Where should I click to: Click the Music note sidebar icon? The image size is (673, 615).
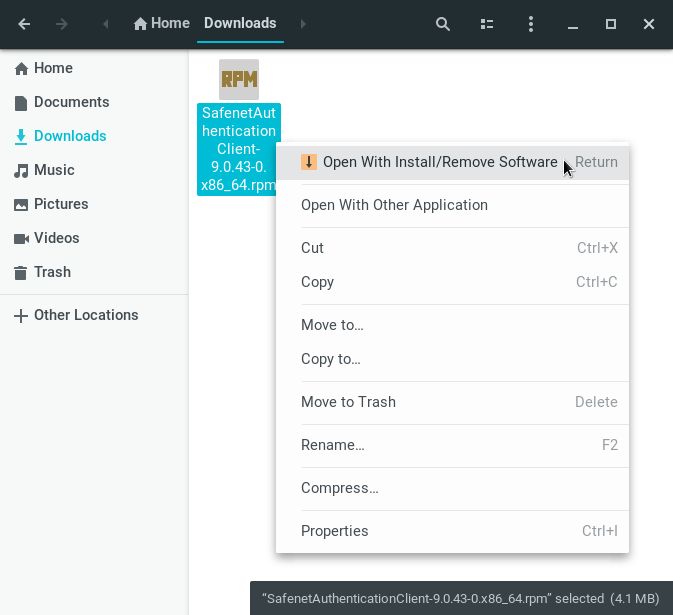[21, 170]
